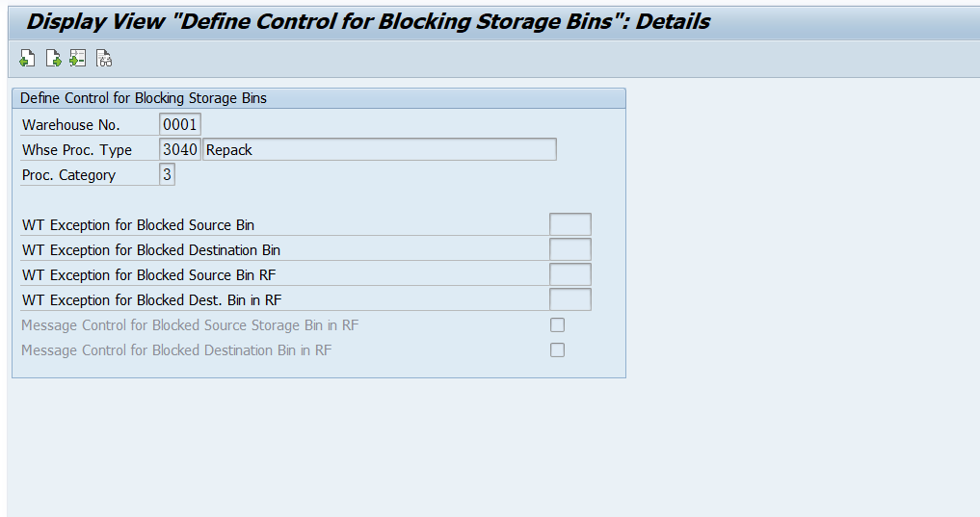Image resolution: width=980 pixels, height=517 pixels.
Task: Click the Warehouse No. label
Action: 71,125
